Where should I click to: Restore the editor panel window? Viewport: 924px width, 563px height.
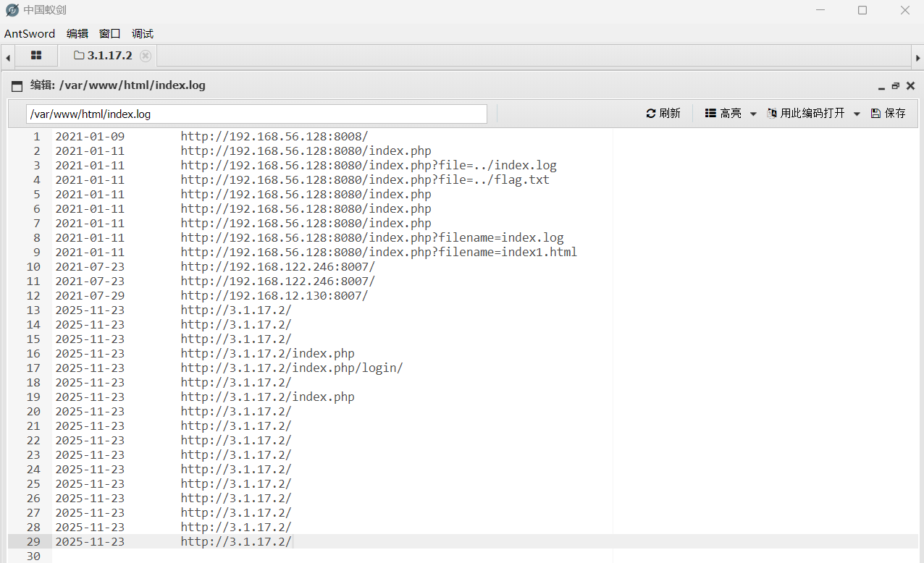click(x=896, y=85)
